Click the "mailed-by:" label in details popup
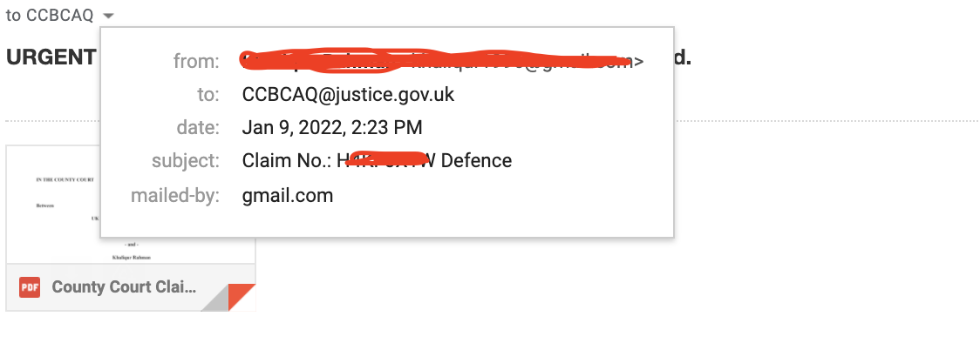 pyautogui.click(x=175, y=195)
